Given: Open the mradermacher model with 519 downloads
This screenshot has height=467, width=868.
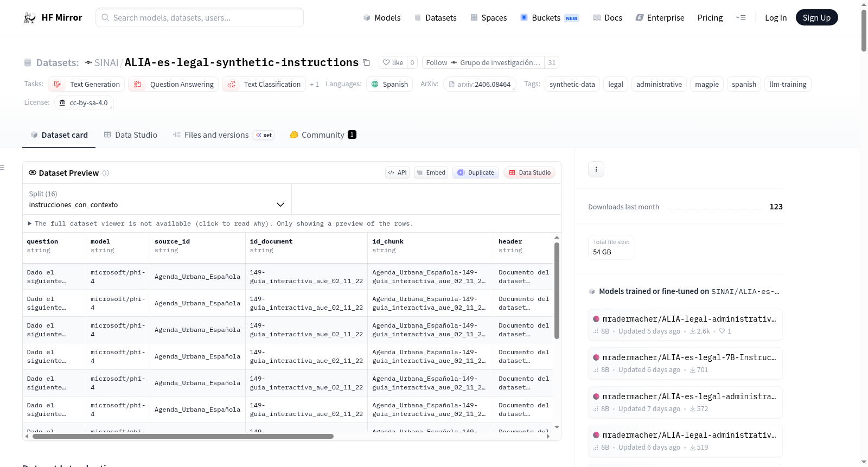Looking at the screenshot, I should click(685, 441).
